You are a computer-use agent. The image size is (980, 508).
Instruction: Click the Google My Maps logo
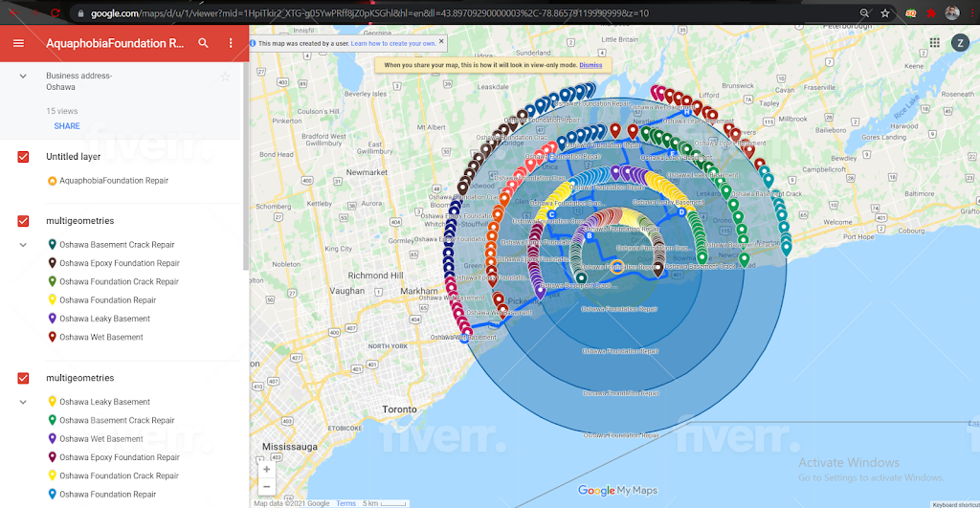click(617, 491)
